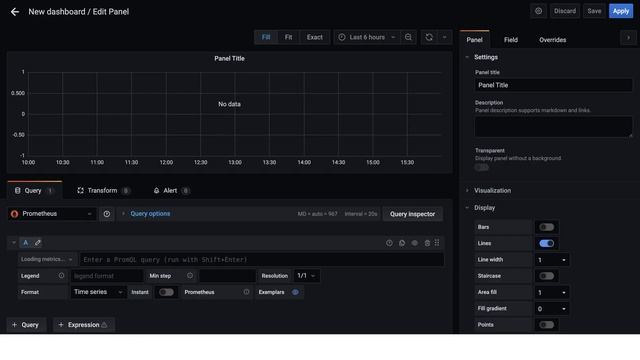Click the Legend info icon

pos(61,276)
